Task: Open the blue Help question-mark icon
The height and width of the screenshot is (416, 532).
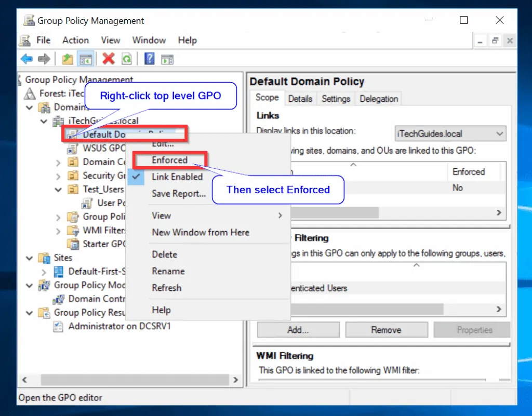Action: 149,59
